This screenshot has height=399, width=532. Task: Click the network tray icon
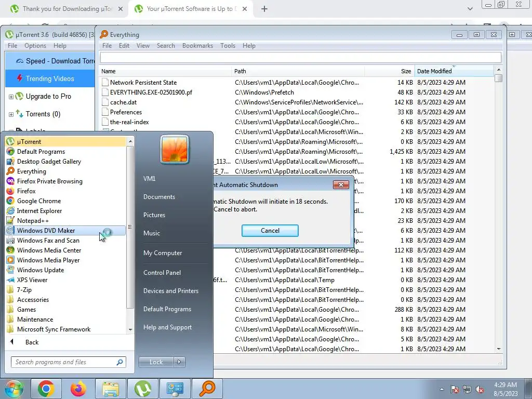[x=467, y=390]
